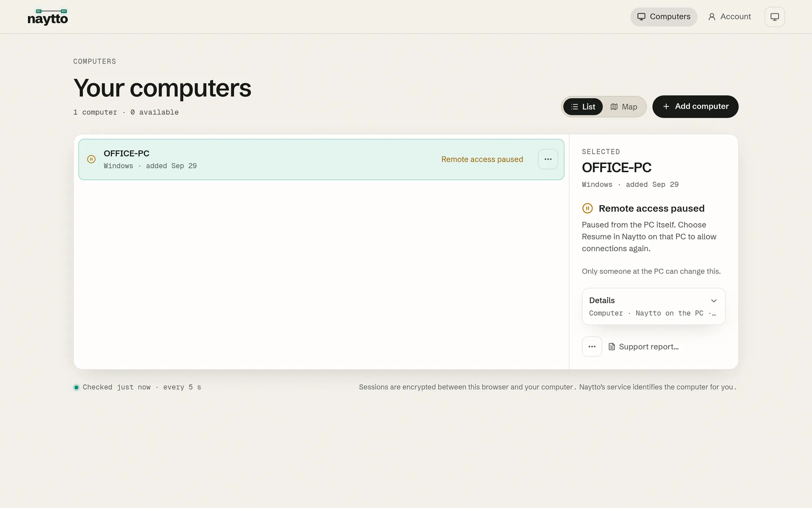Click the pause icon beside Remote access paused heading
812x508 pixels.
[587, 208]
